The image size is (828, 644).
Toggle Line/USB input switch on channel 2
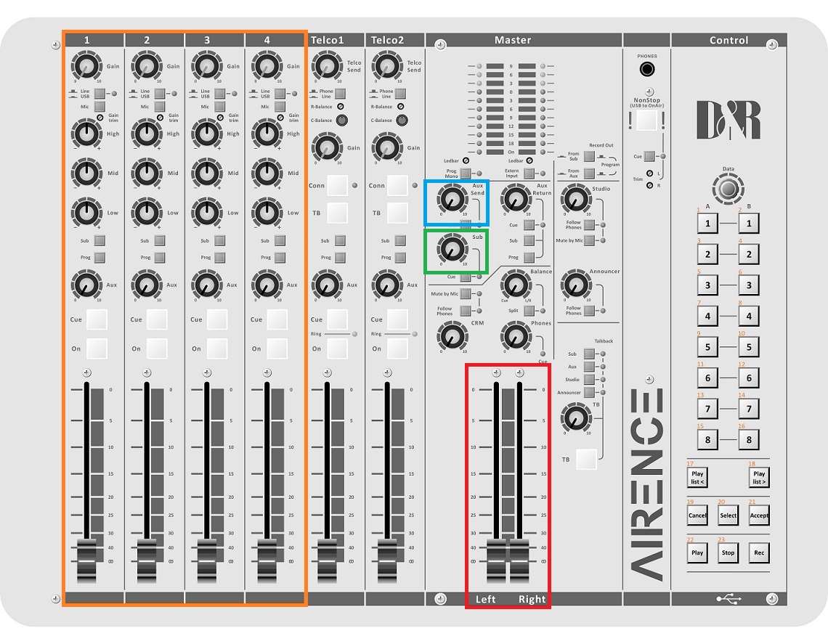click(159, 94)
